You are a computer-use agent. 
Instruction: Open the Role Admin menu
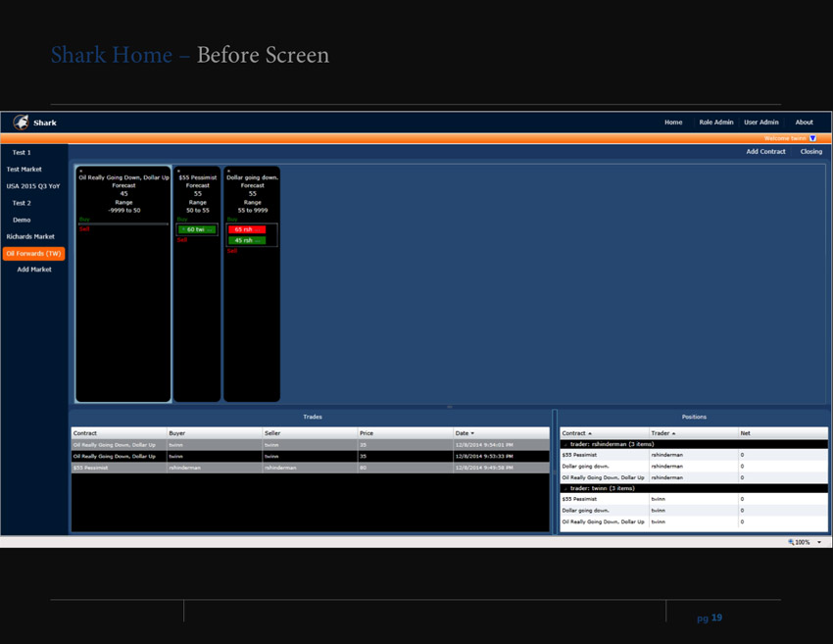(715, 123)
